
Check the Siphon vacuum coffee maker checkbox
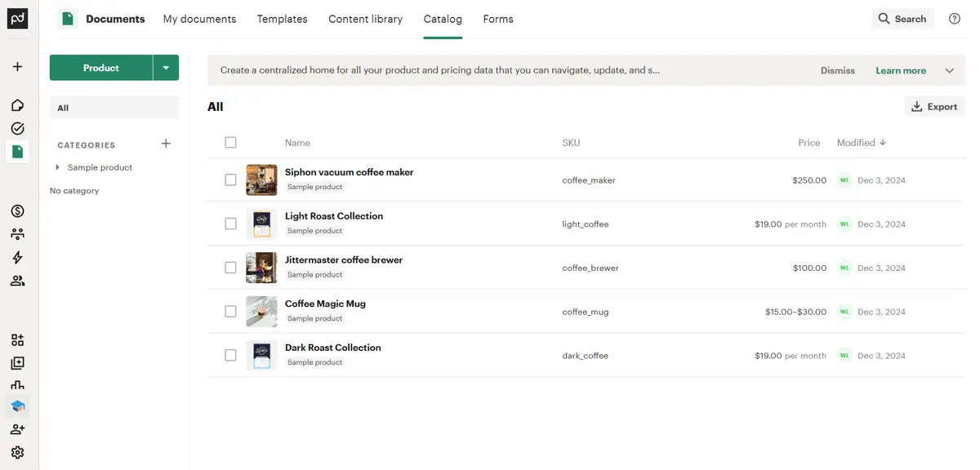point(230,180)
